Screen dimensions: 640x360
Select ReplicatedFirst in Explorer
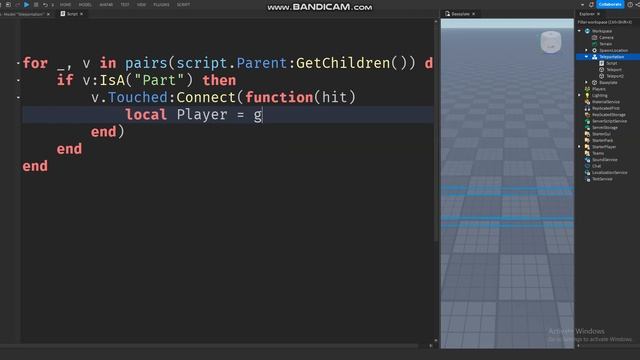click(606, 108)
